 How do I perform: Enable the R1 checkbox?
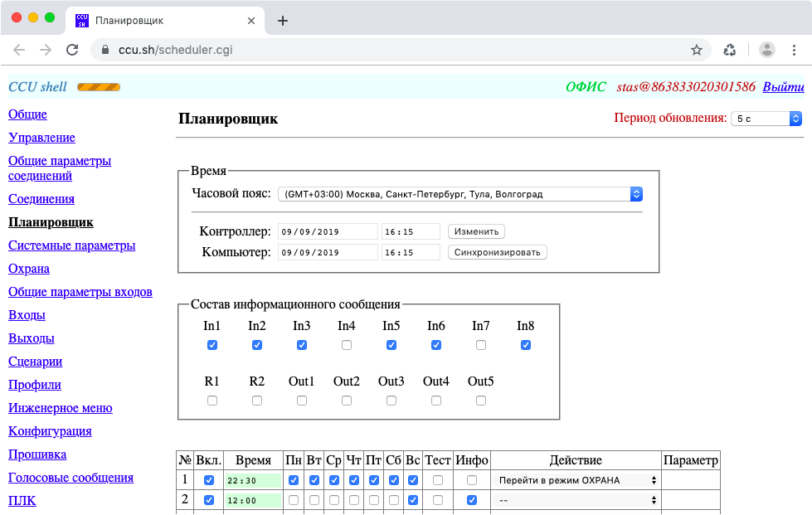212,400
